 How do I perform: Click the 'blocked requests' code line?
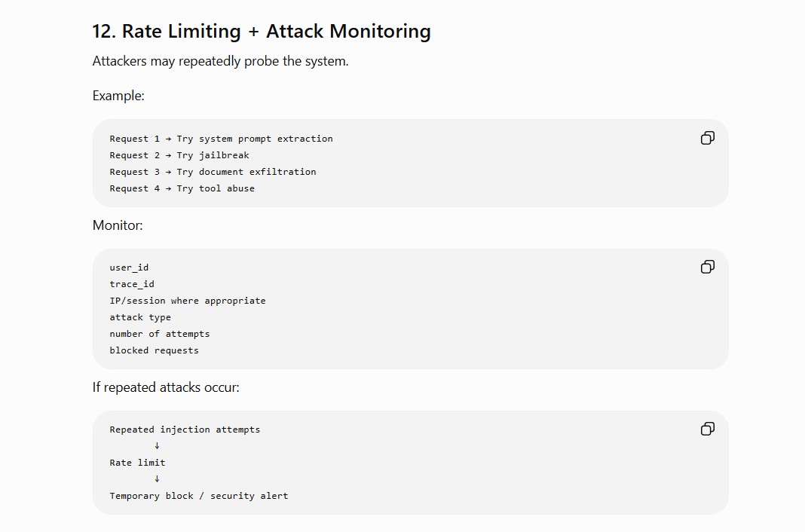(154, 350)
